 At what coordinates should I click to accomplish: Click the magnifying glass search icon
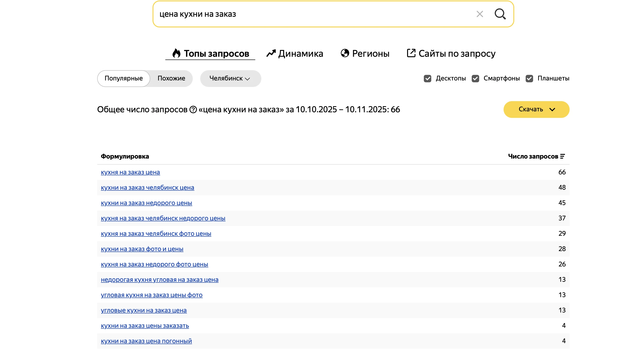[500, 14]
